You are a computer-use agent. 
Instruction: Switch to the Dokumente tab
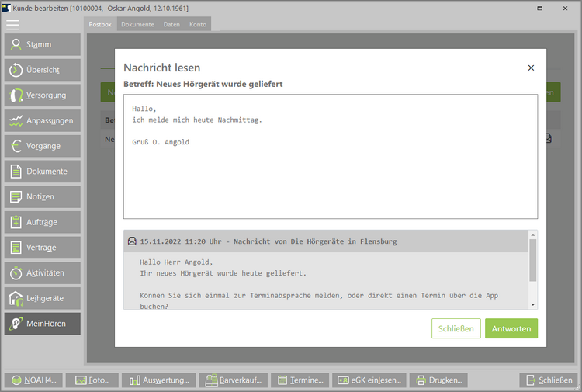pyautogui.click(x=137, y=25)
